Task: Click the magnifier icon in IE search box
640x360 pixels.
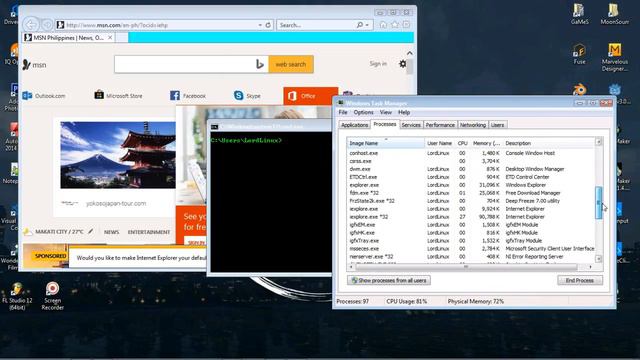Action: pyautogui.click(x=360, y=25)
